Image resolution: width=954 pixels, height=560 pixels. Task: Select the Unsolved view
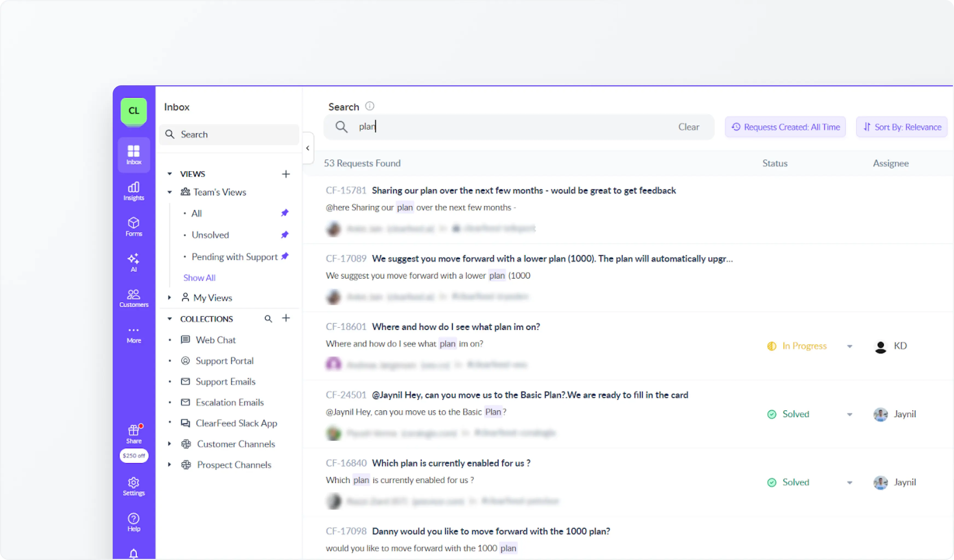pyautogui.click(x=210, y=235)
